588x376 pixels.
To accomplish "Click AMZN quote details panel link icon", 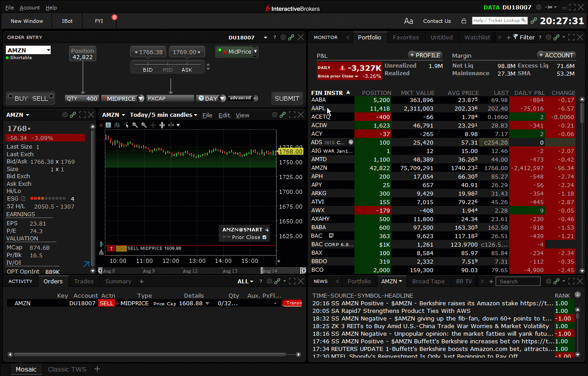I will [x=73, y=115].
